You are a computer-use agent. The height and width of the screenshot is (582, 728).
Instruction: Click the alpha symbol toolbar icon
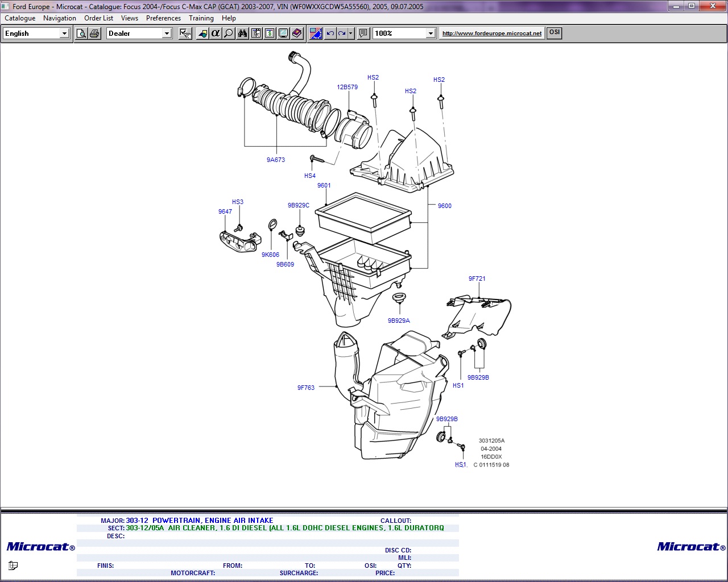point(215,34)
